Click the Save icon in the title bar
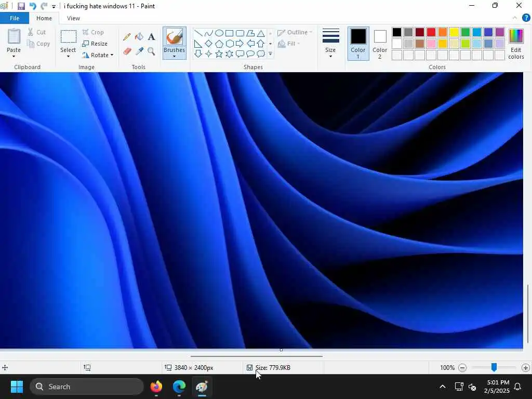The width and height of the screenshot is (532, 399). point(21,6)
